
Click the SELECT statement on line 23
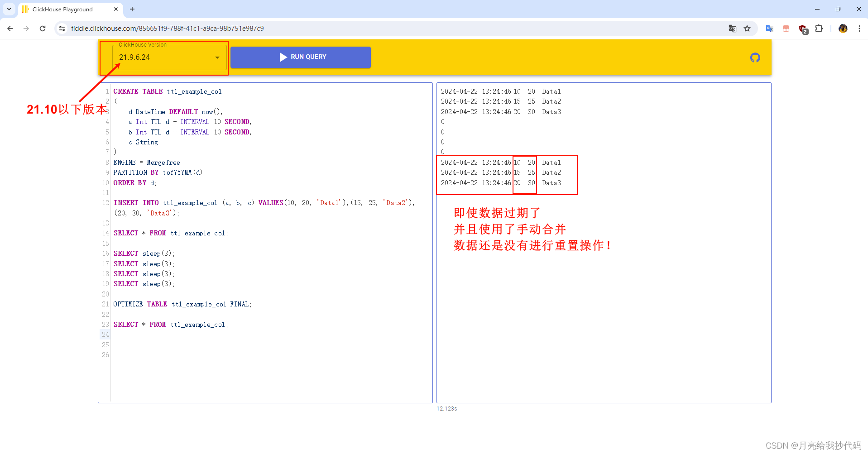coord(171,325)
